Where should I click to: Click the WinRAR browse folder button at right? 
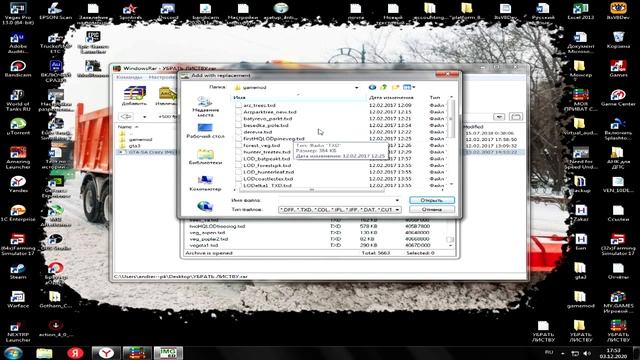[516, 117]
